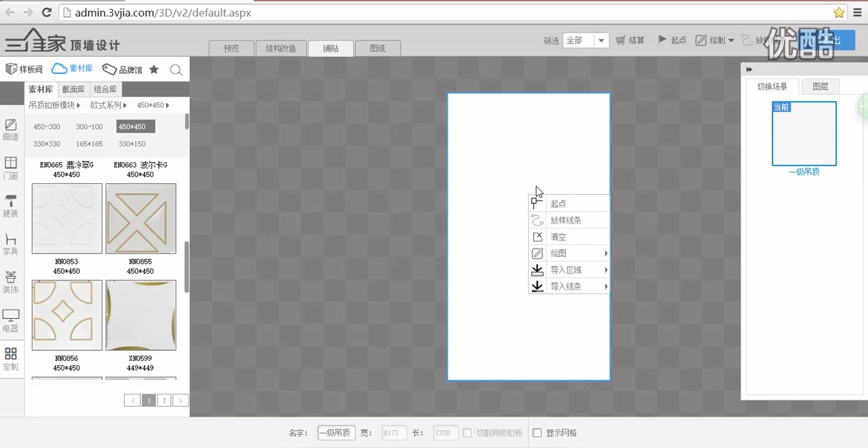Click the blue 一级吊顶 scene link

804,172
